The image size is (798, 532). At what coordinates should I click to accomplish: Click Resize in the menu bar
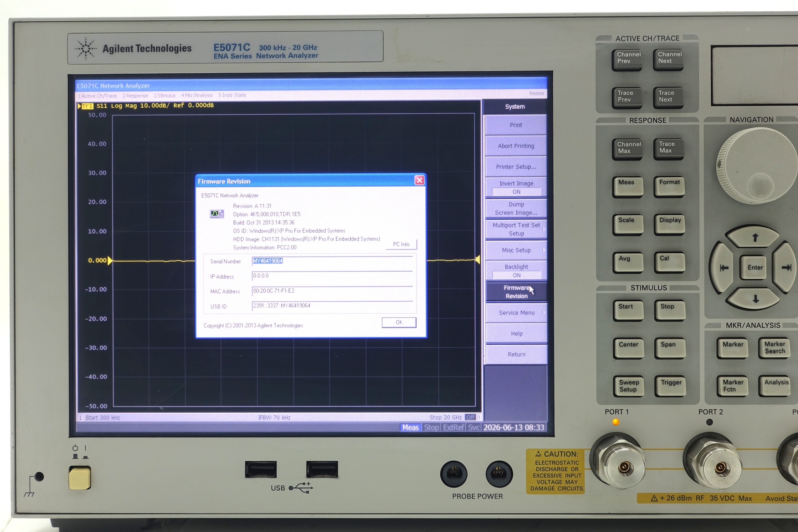pos(536,93)
